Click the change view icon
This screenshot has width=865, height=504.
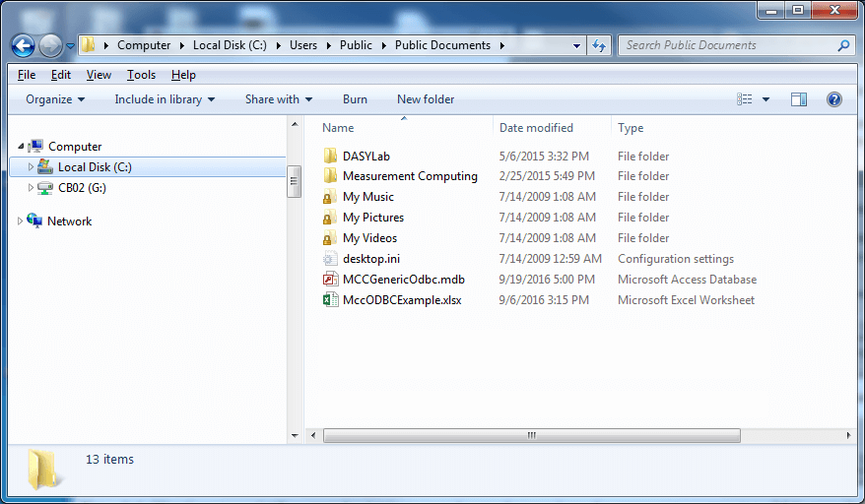(745, 99)
